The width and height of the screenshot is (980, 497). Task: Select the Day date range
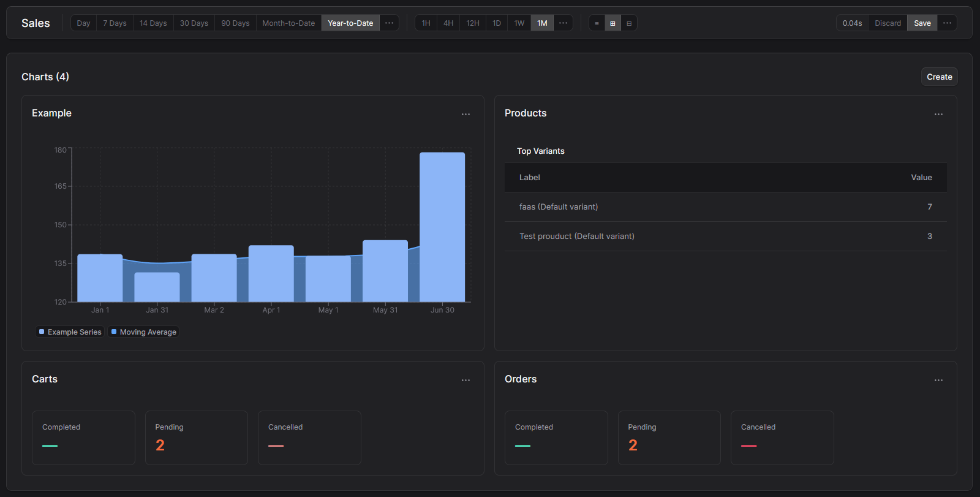tap(83, 23)
